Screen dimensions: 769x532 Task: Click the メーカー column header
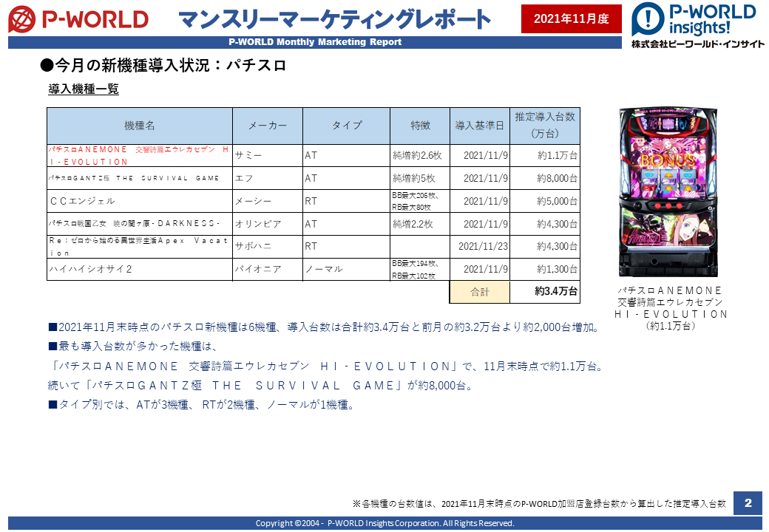(268, 126)
